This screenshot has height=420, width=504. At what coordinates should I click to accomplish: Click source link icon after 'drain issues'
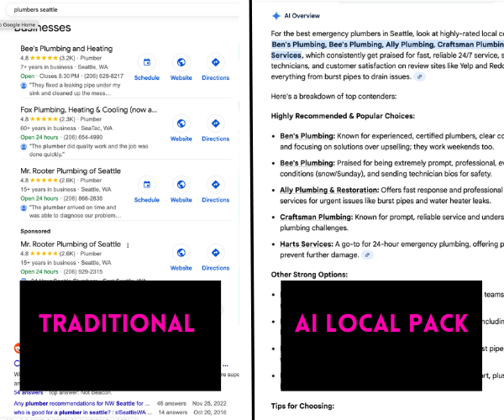click(420, 76)
